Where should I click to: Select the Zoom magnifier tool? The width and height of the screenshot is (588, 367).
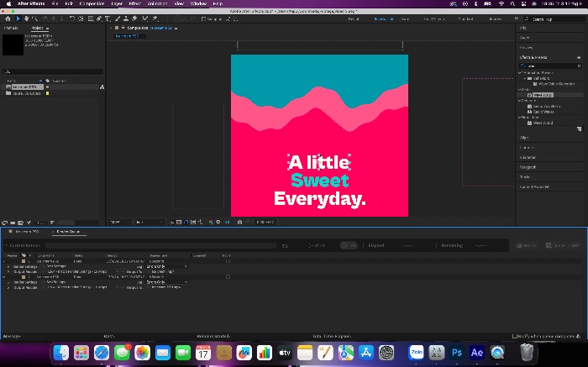(35, 18)
